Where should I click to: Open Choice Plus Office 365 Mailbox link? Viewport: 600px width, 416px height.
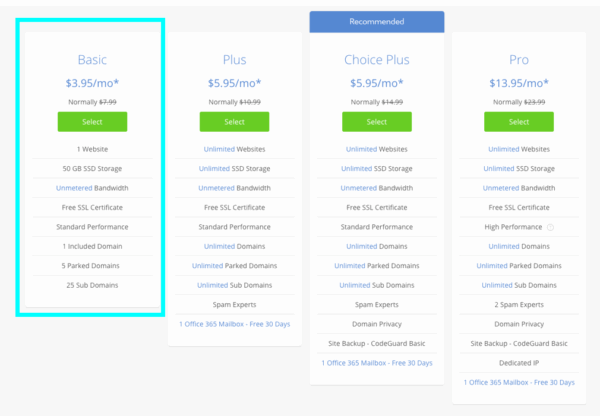coord(377,363)
